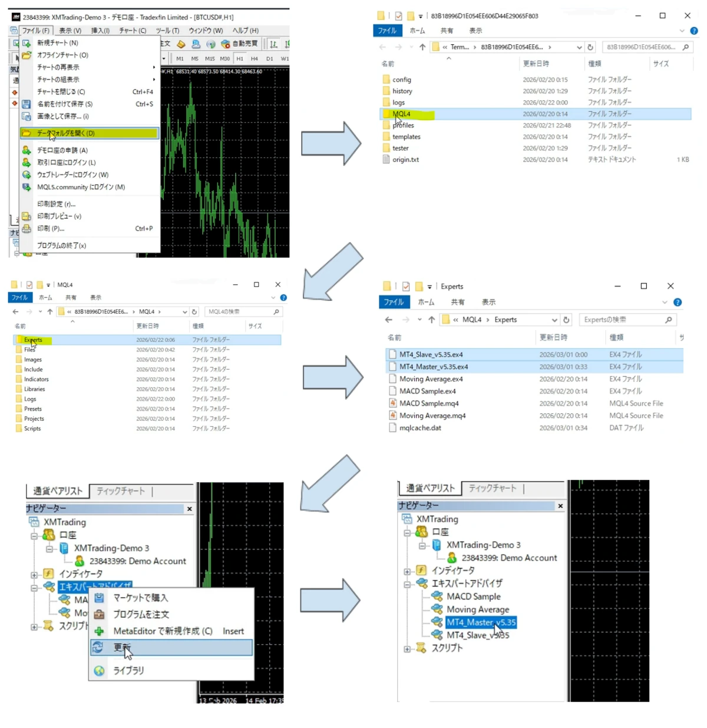Collapse エキスパートアドバイザ in the navigator listing MT4_Master
This screenshot has width=707, height=728.
(x=407, y=584)
